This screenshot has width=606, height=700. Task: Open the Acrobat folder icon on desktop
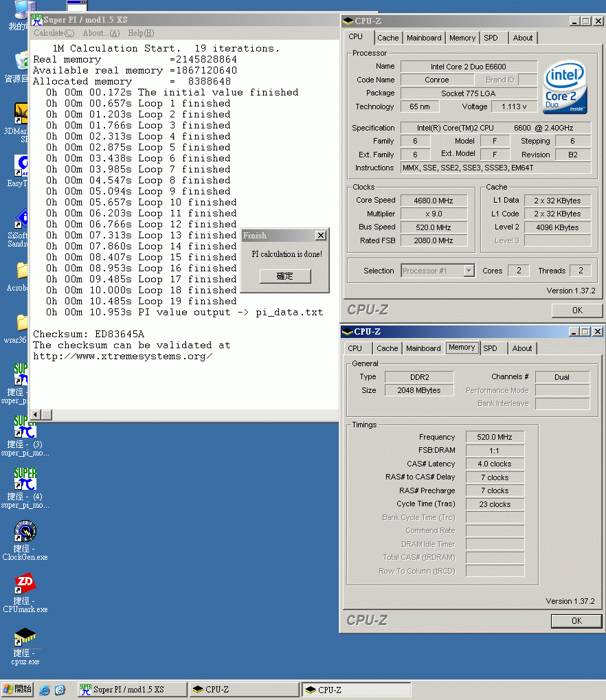[x=21, y=271]
